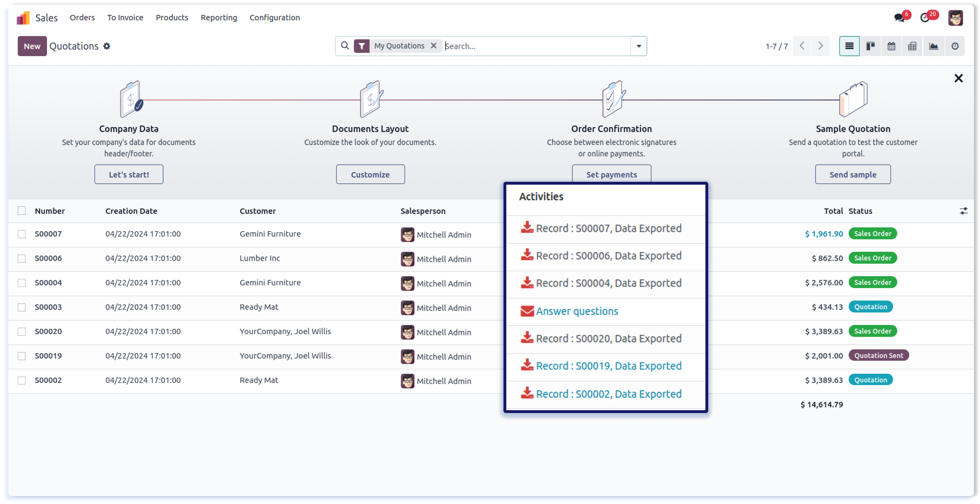This screenshot has height=504, width=980.
Task: Click download icon for Record S00007
Action: [x=527, y=227]
